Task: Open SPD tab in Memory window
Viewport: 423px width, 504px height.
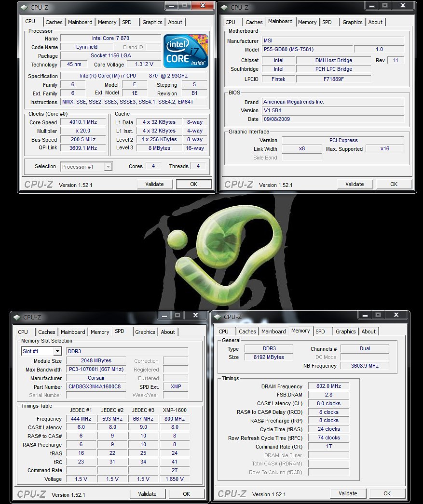Action: click(320, 332)
